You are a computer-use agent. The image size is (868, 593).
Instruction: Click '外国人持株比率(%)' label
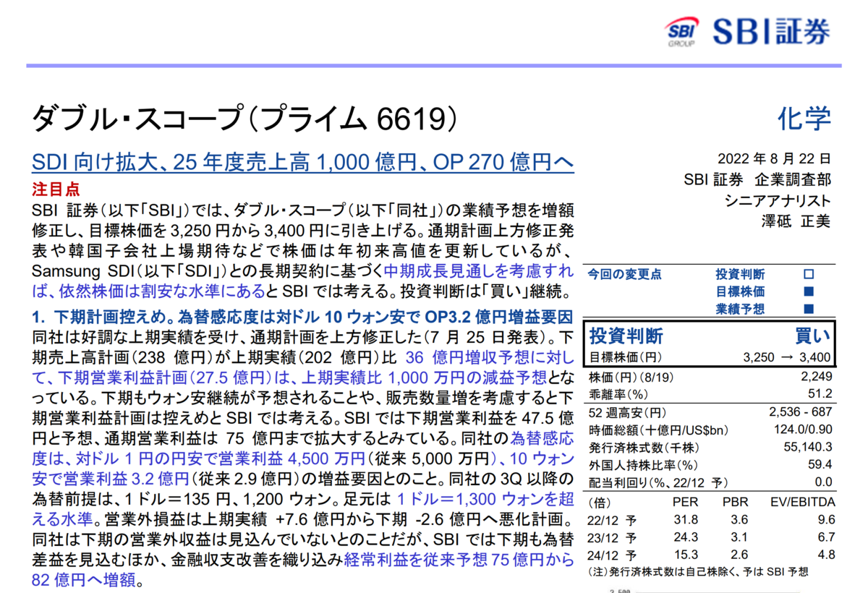pyautogui.click(x=644, y=465)
